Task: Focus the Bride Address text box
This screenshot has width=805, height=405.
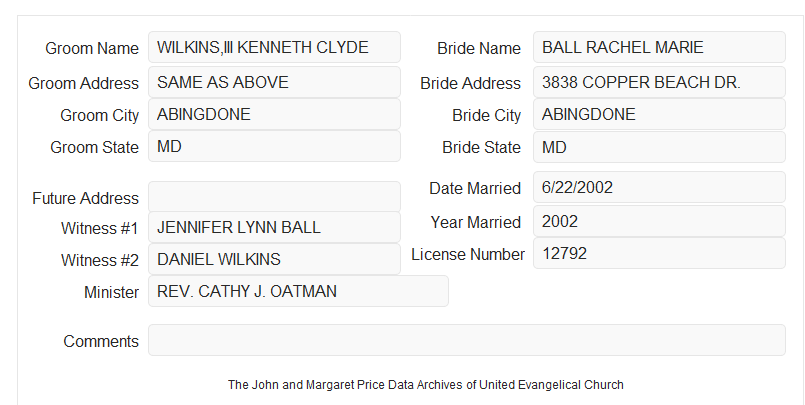Action: [659, 82]
